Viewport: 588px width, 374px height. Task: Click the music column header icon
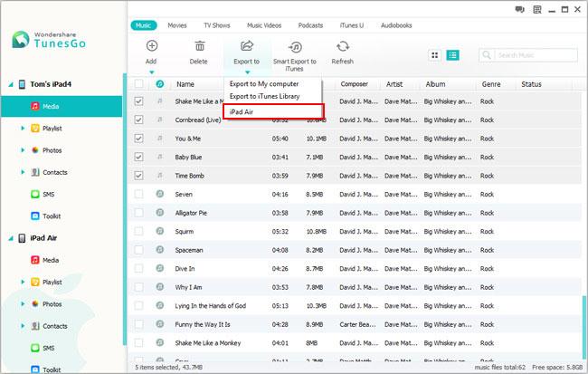(x=160, y=84)
